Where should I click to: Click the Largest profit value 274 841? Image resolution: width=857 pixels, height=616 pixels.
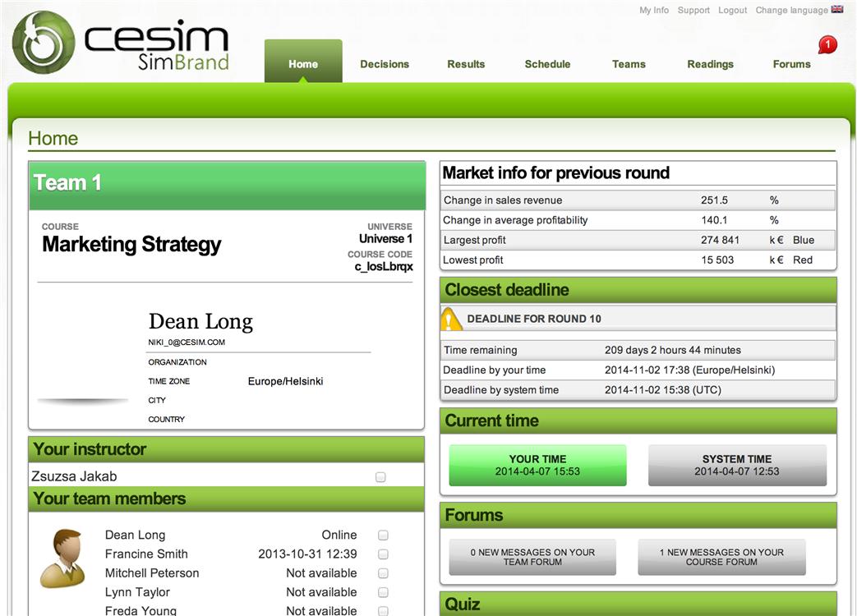(721, 241)
